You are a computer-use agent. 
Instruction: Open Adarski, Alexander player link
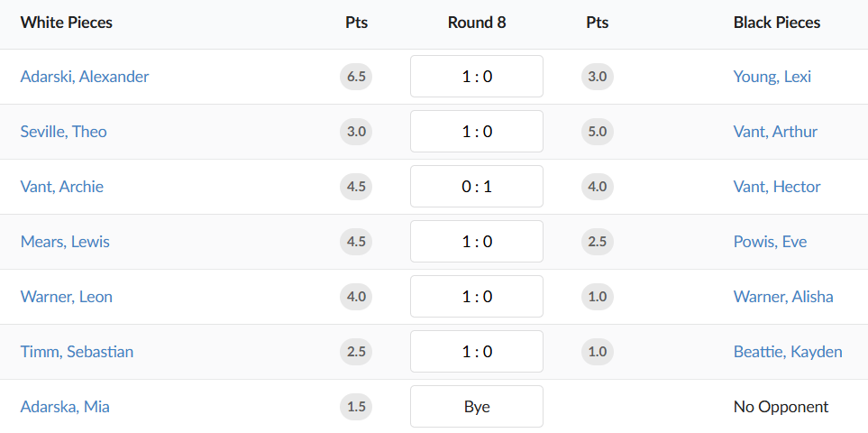[85, 77]
